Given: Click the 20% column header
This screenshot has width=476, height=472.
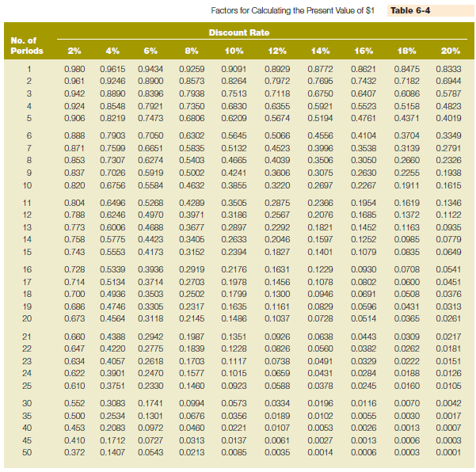Looking at the screenshot, I should (x=451, y=51).
